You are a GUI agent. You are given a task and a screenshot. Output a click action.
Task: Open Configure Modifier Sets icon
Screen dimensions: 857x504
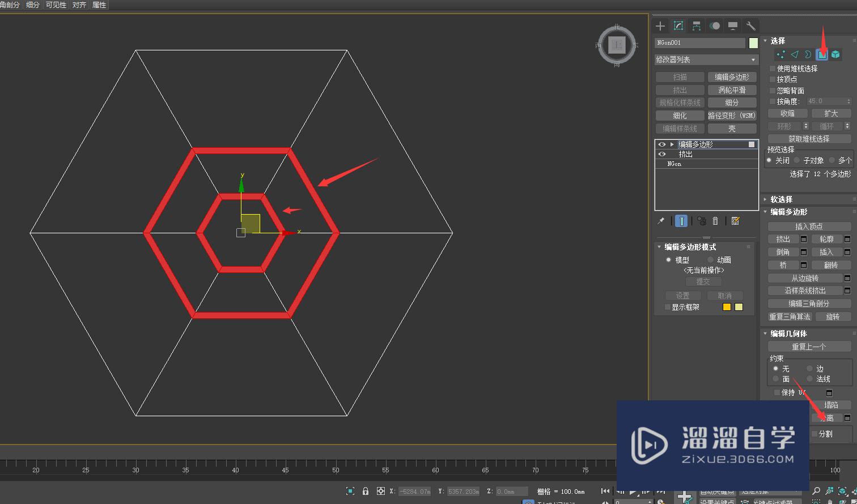coord(735,221)
